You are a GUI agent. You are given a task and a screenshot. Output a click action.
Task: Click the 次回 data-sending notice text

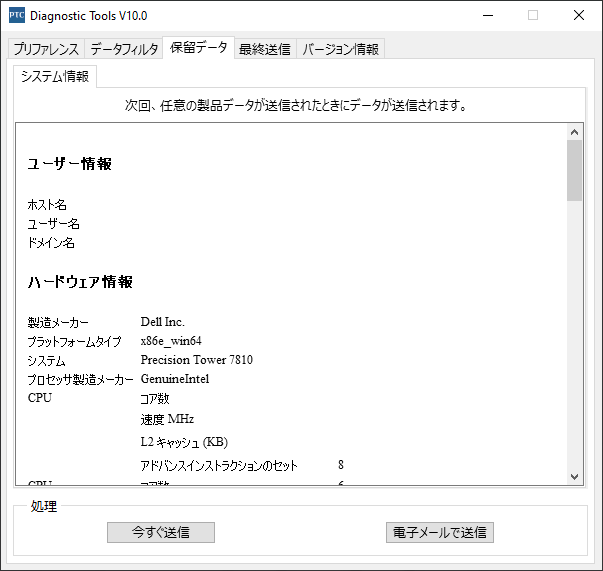coord(295,105)
